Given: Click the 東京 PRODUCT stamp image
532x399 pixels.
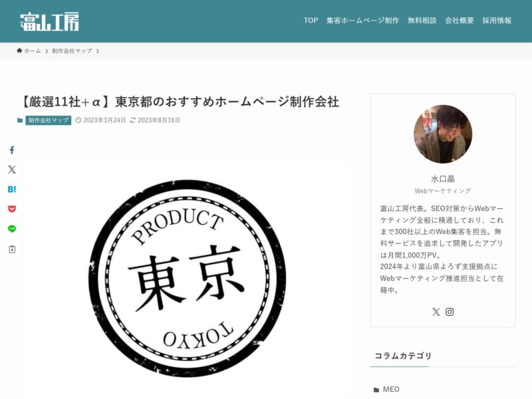Looking at the screenshot, I should click(187, 278).
